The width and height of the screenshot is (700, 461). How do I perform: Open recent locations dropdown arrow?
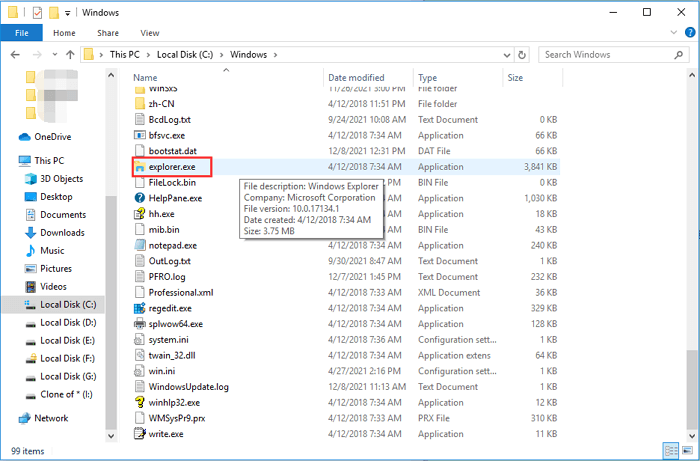tap(55, 55)
